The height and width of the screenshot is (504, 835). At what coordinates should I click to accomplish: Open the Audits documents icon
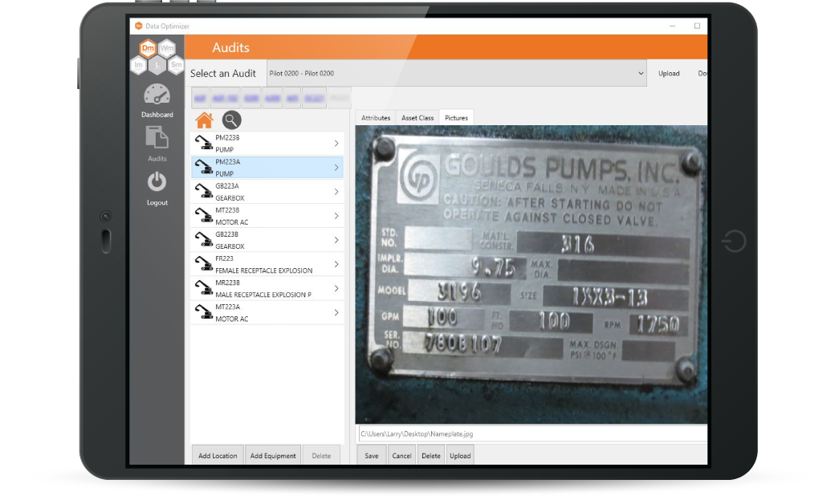157,138
